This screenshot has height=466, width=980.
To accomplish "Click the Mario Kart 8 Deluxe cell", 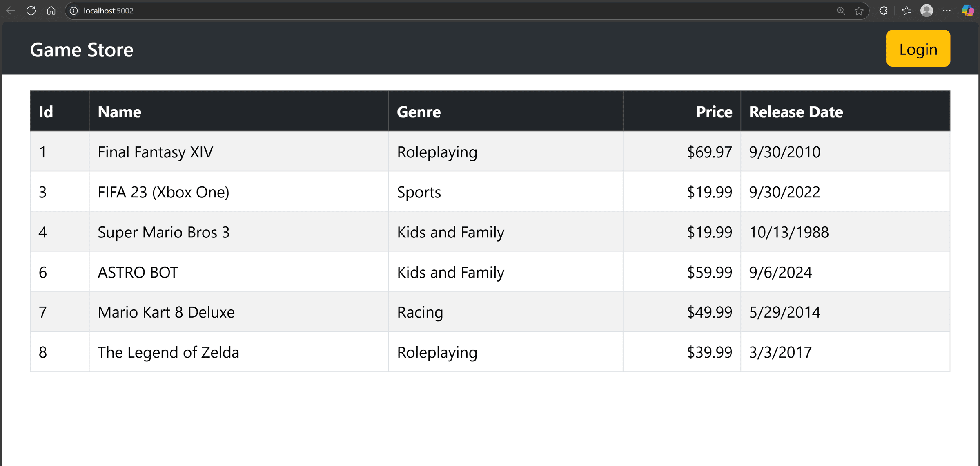I will point(239,312).
